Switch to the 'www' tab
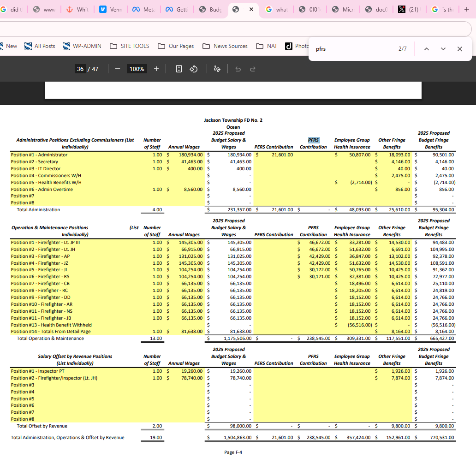 (x=45, y=9)
